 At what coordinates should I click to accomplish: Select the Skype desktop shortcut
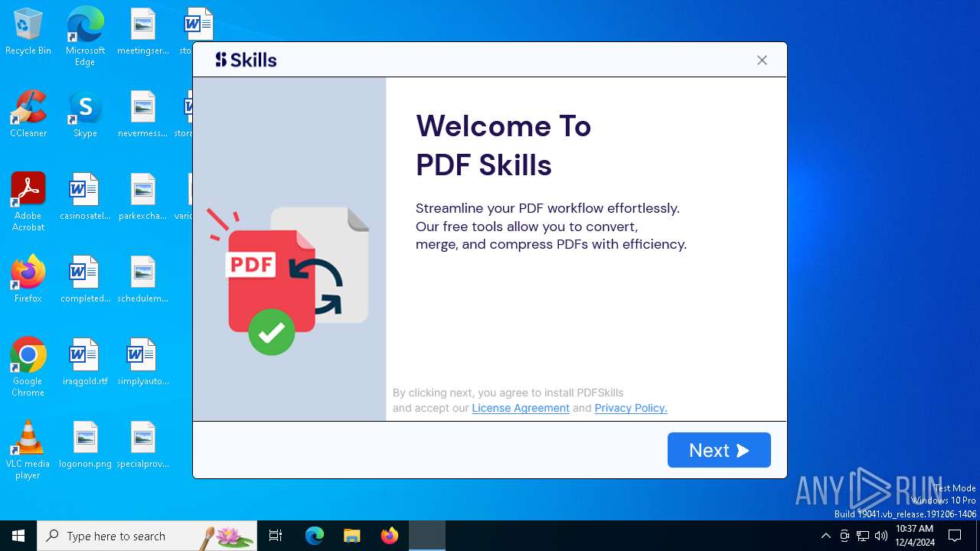coord(85,114)
